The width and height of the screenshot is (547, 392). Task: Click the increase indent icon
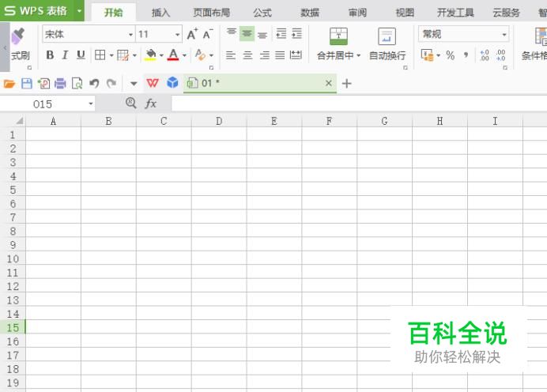(296, 34)
